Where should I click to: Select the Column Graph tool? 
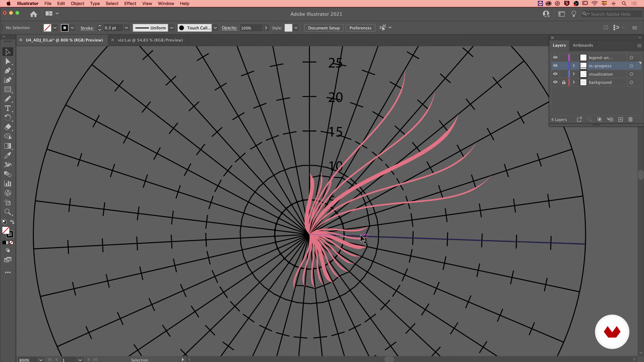8,184
